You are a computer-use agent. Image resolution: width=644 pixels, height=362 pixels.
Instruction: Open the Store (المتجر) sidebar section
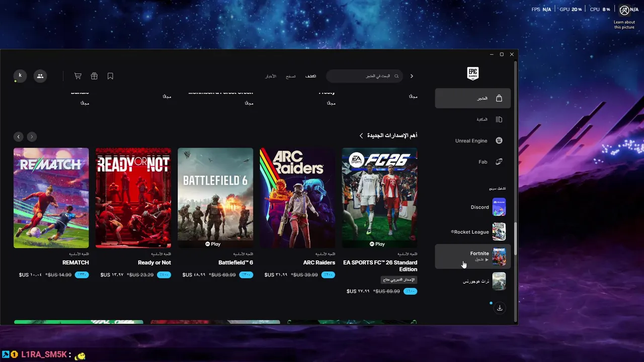pos(472,98)
